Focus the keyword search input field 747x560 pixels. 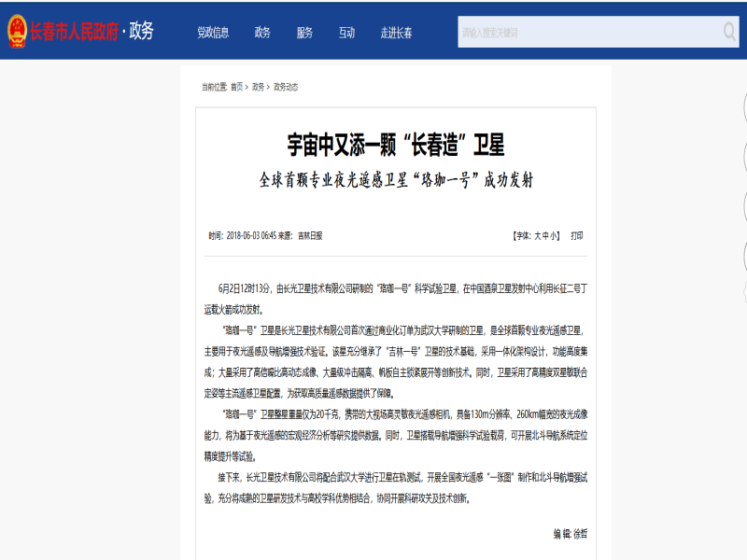pos(588,32)
